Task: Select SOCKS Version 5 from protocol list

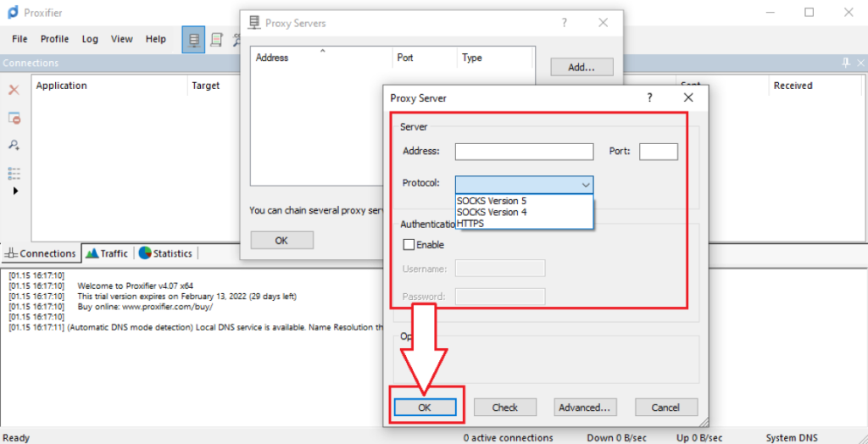Action: point(492,201)
